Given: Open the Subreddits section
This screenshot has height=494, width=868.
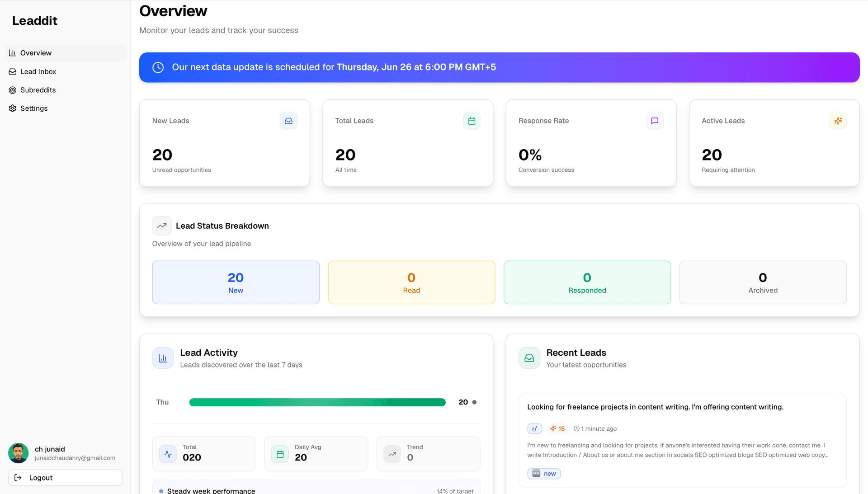Looking at the screenshot, I should (38, 90).
